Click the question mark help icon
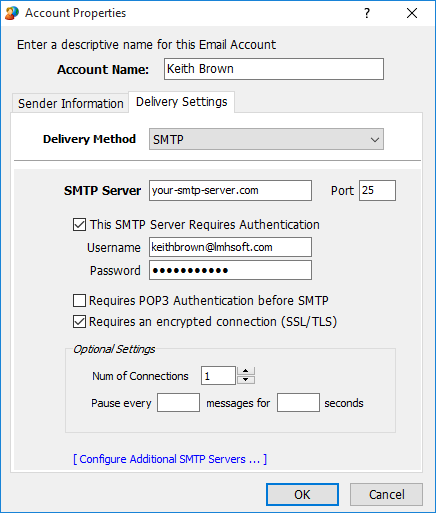The image size is (436, 513). pyautogui.click(x=367, y=13)
